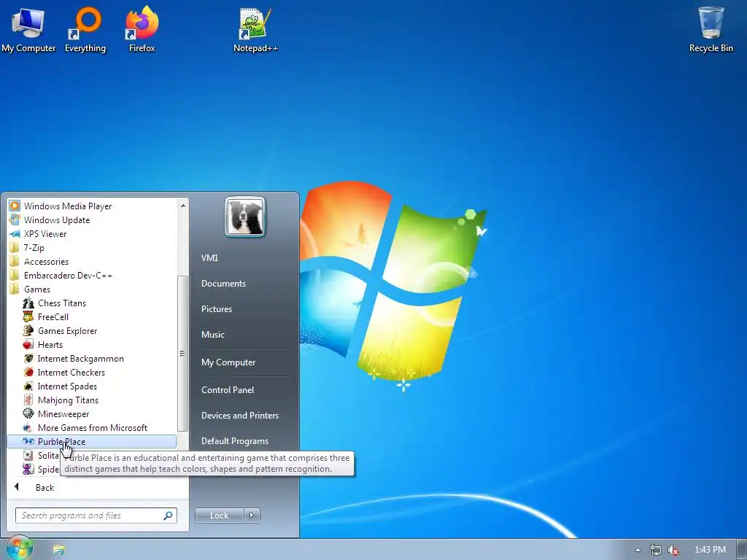The image size is (747, 560).
Task: Select More Games from Microsoft label
Action: coord(93,427)
